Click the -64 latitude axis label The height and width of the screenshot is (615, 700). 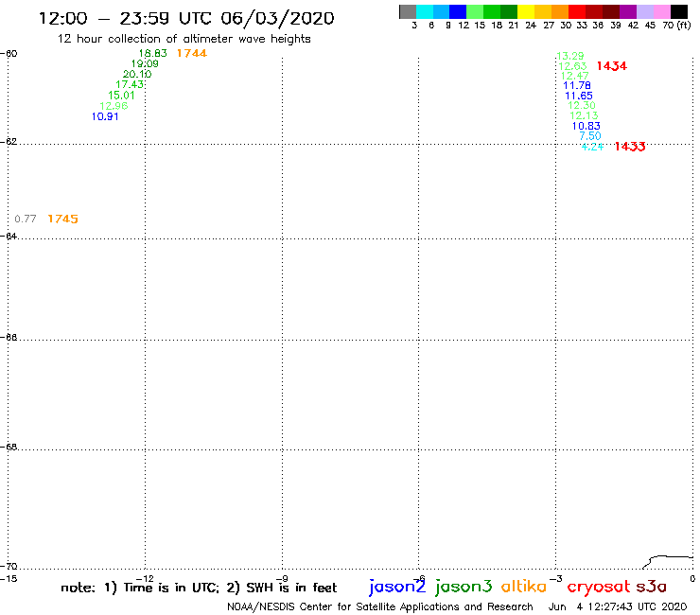coord(9,236)
